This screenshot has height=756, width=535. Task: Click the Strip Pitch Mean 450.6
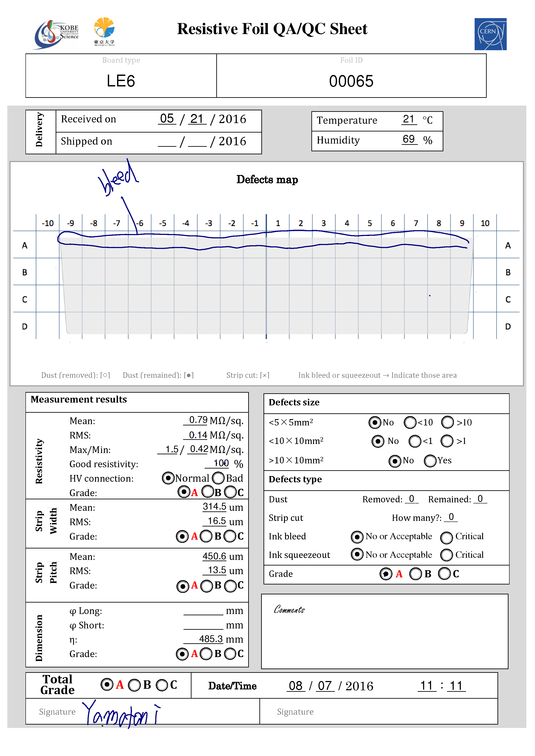coord(215,556)
